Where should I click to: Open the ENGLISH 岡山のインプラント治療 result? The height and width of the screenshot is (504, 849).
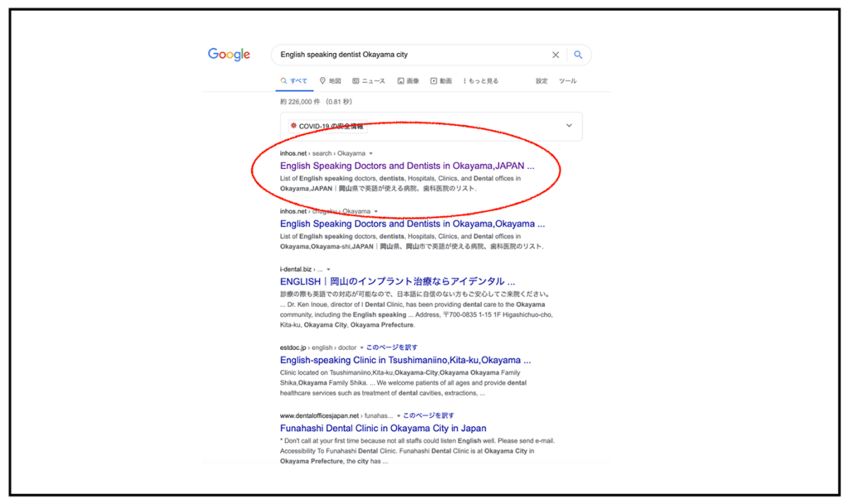(397, 282)
